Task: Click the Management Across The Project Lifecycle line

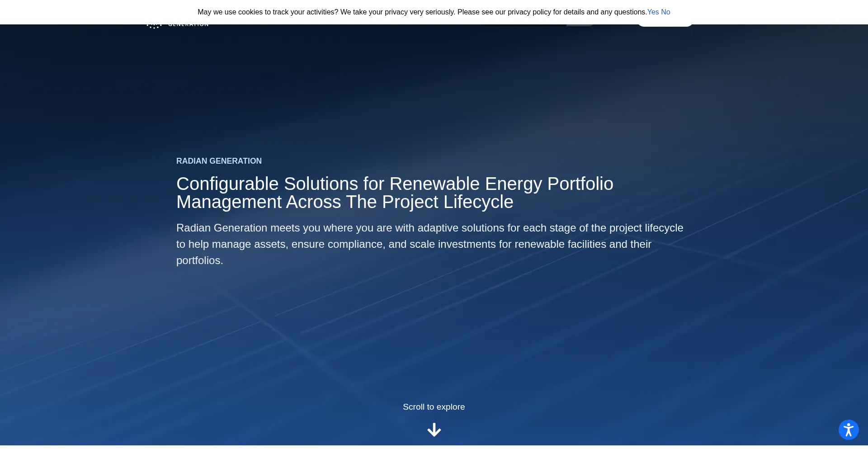Action: [344, 202]
